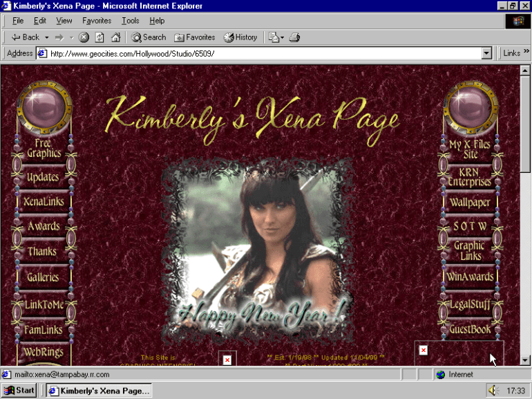Go to Home page icon

115,37
